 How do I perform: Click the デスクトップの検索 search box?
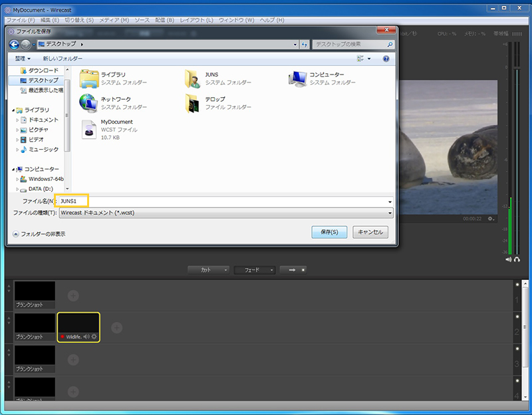(x=353, y=45)
